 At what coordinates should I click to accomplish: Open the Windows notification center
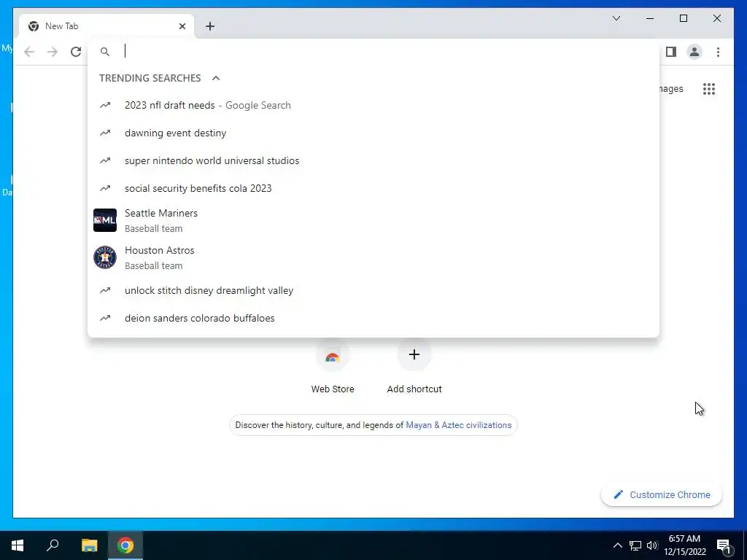coord(724,545)
